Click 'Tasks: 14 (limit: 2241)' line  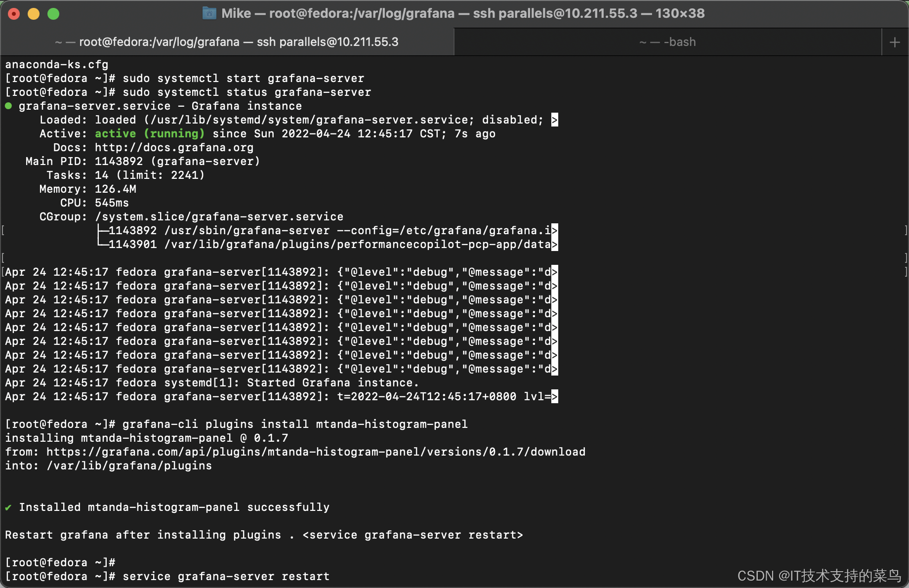(125, 175)
